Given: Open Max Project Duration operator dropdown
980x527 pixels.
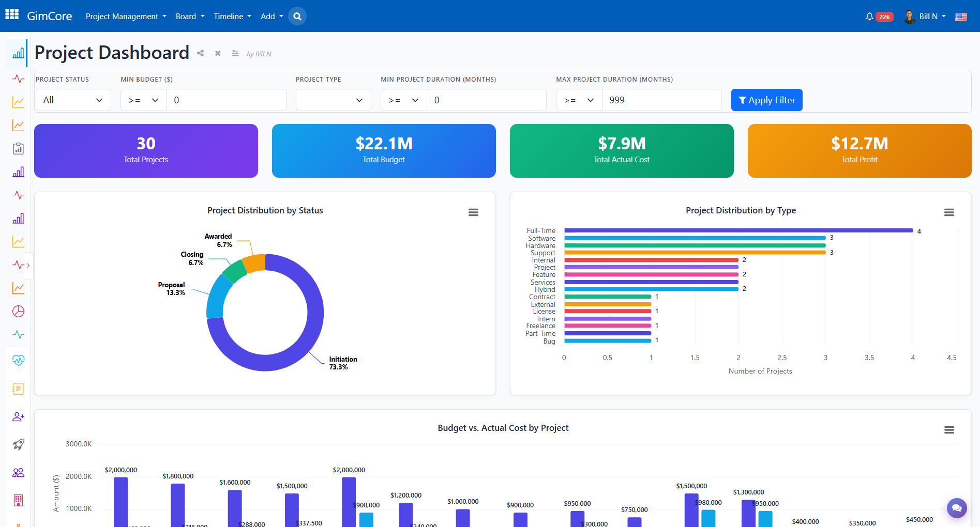Looking at the screenshot, I should point(579,100).
